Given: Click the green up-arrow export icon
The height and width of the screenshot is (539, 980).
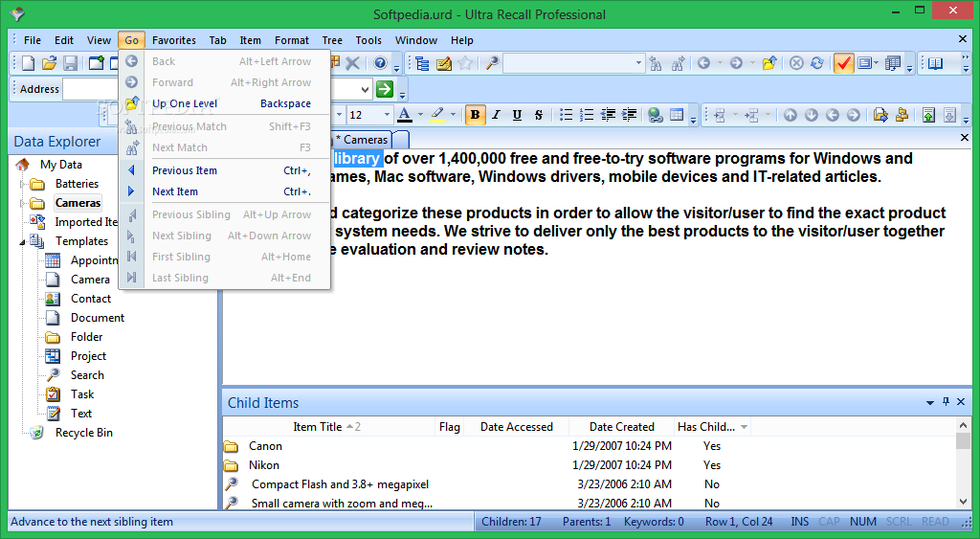Looking at the screenshot, I should (928, 115).
